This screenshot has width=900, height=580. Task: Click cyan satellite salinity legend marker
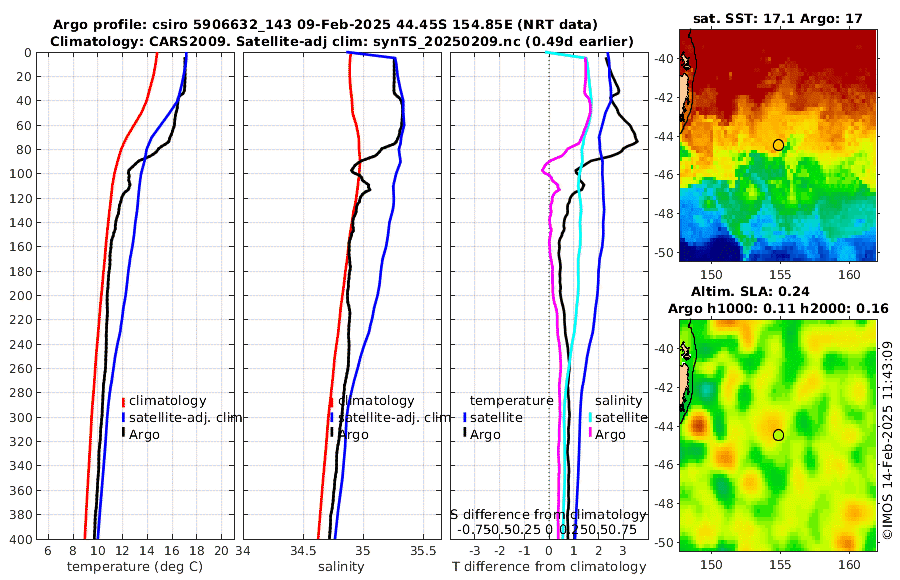[x=590, y=418]
